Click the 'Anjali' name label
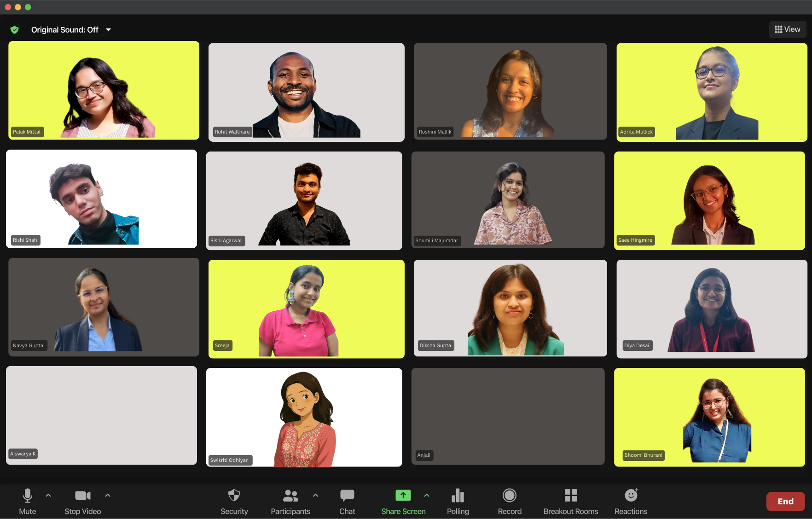The image size is (812, 519). pyautogui.click(x=424, y=455)
